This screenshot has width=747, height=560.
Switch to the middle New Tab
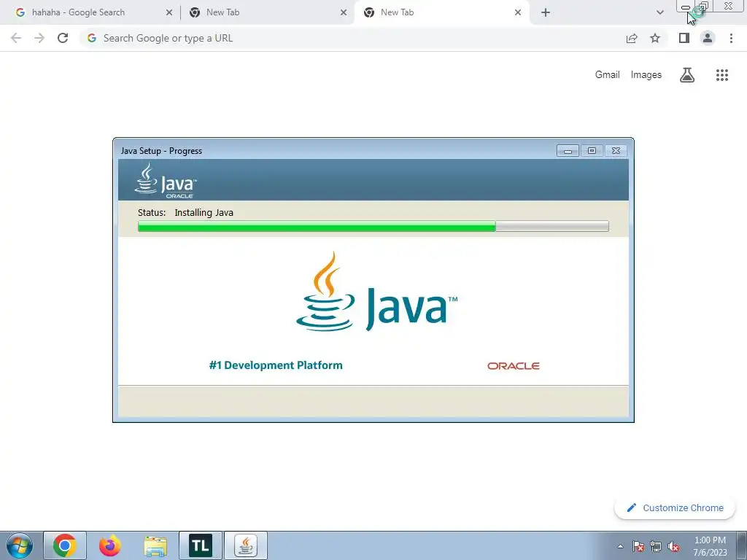[x=267, y=12]
